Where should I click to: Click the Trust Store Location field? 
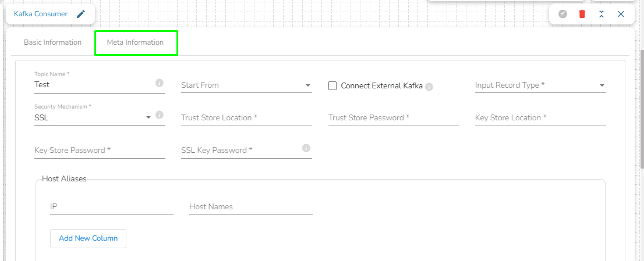[x=246, y=118]
